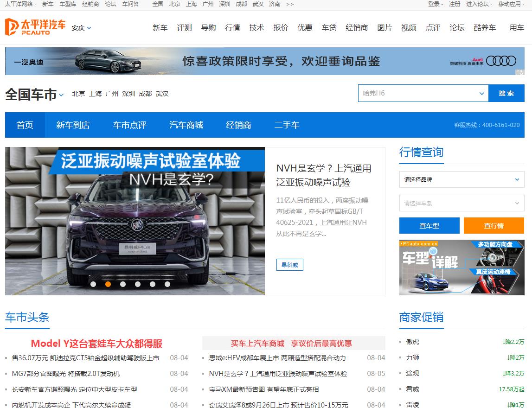
Task: Open 思域e:HEV成都车展上市 news item
Action: pyautogui.click(x=277, y=358)
